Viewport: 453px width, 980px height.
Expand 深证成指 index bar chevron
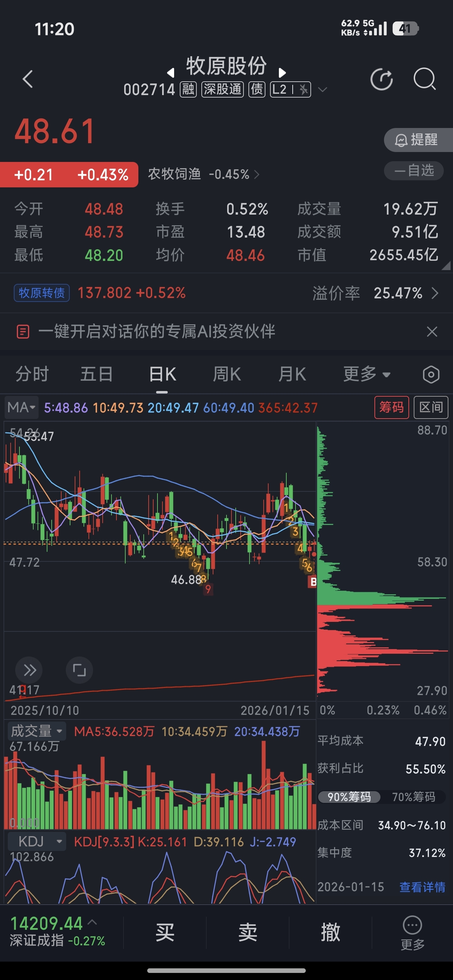click(92, 922)
